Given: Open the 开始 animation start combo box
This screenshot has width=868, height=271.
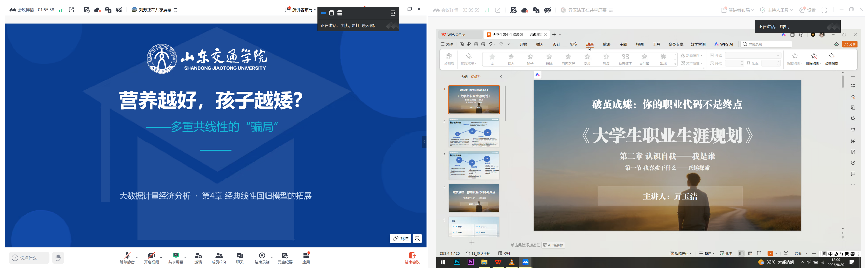Looking at the screenshot, I should click(x=753, y=56).
